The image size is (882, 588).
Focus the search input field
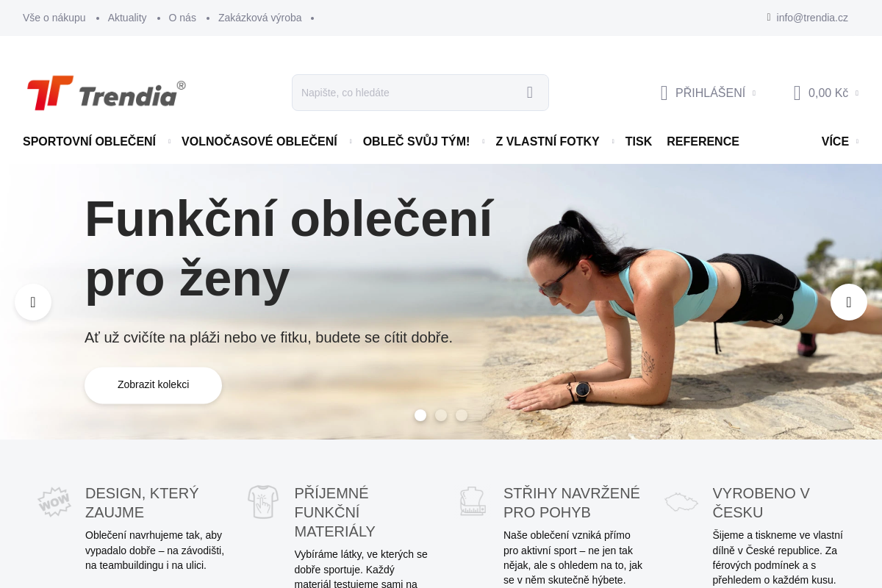point(405,93)
